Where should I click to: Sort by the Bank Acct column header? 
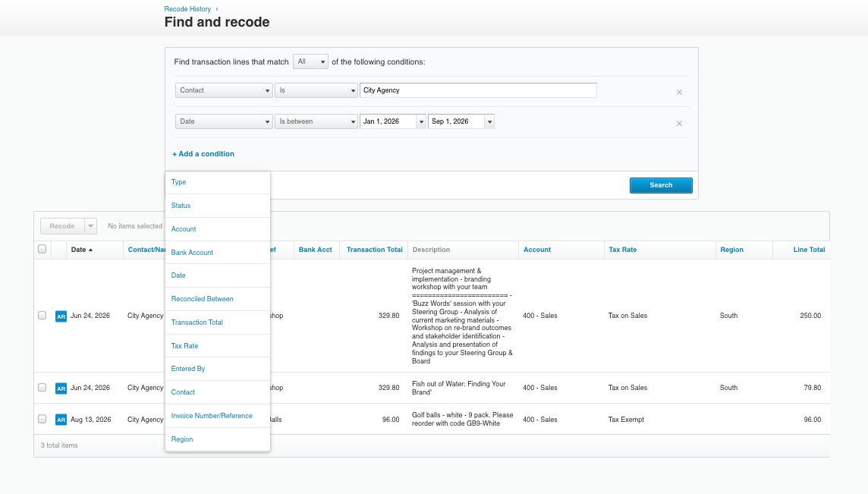(316, 250)
